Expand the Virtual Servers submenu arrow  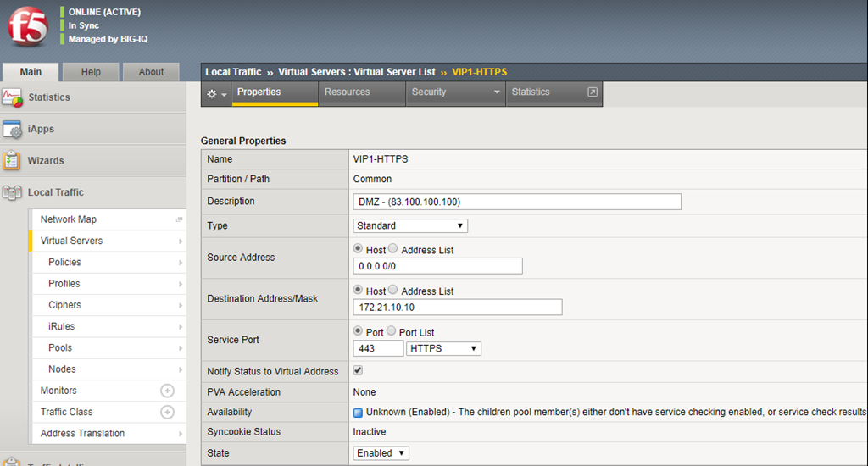coord(181,241)
